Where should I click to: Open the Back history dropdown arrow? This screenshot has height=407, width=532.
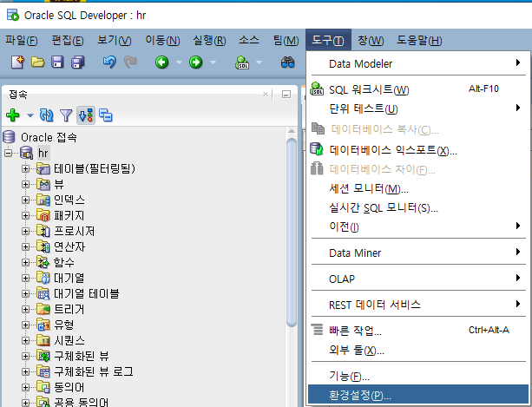179,62
